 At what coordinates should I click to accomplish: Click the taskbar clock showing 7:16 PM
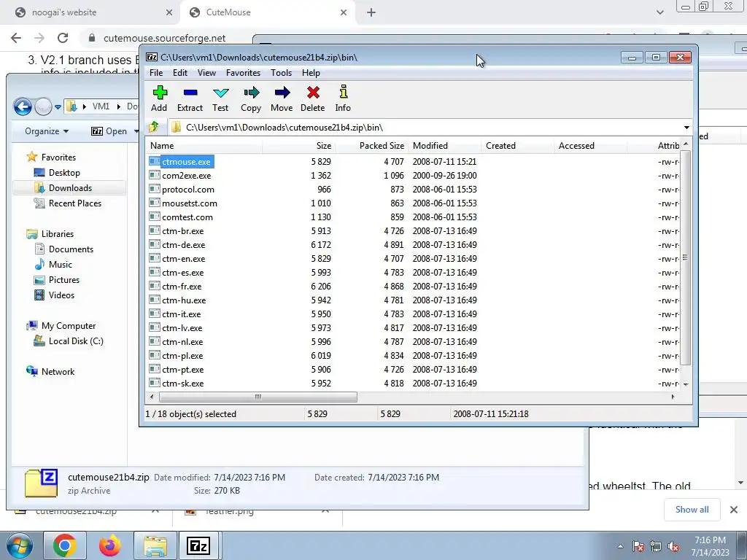click(710, 546)
